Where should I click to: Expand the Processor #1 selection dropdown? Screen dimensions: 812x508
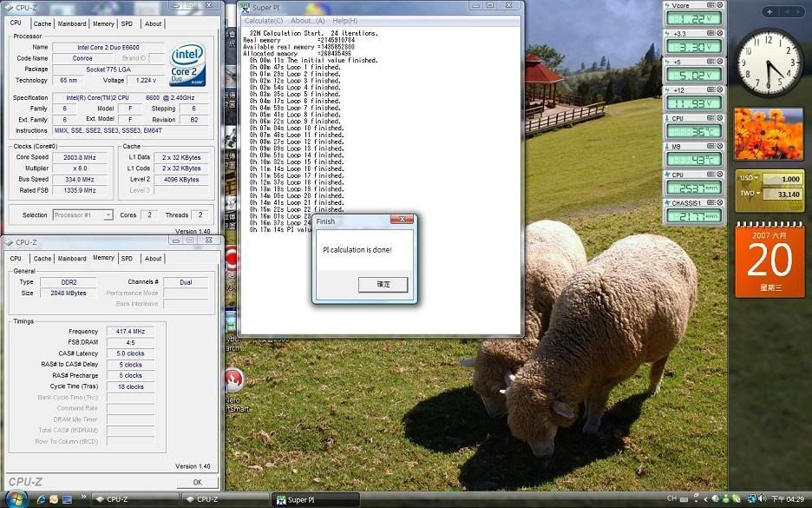tap(108, 214)
